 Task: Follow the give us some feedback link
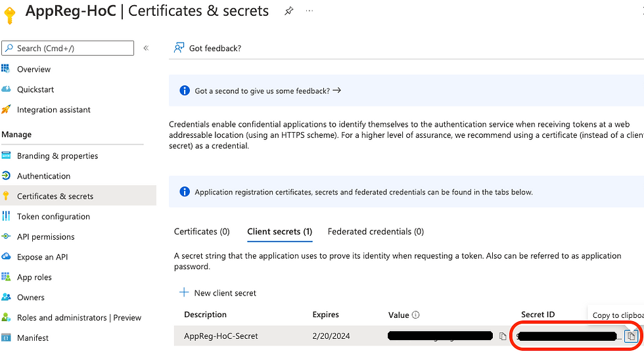[x=268, y=91]
